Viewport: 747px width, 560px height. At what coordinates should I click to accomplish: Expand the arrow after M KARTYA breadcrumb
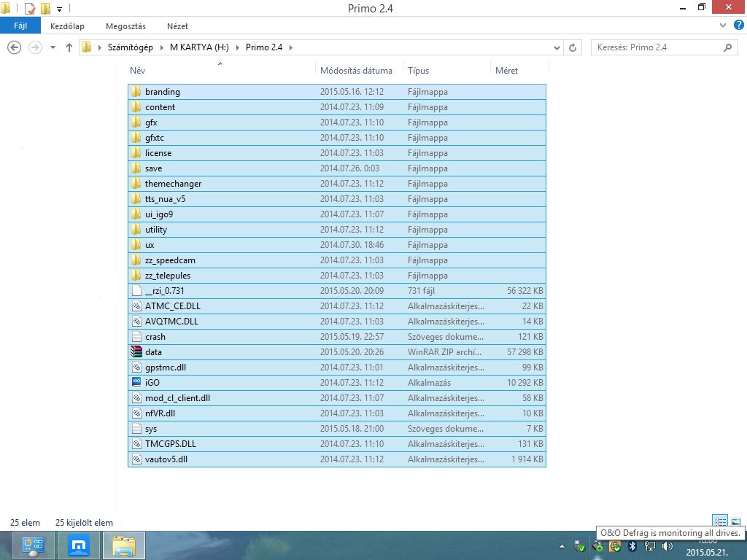click(x=237, y=47)
